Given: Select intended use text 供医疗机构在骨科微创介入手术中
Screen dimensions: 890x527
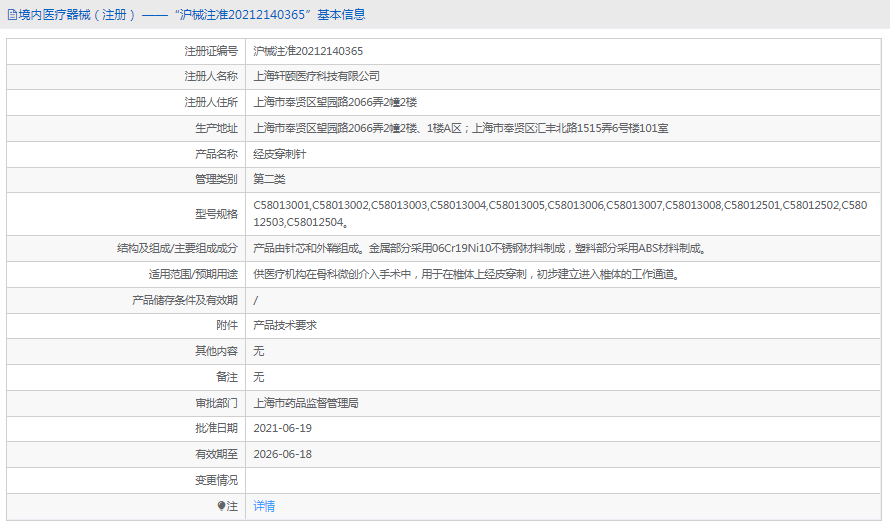Looking at the screenshot, I should pyautogui.click(x=332, y=274).
